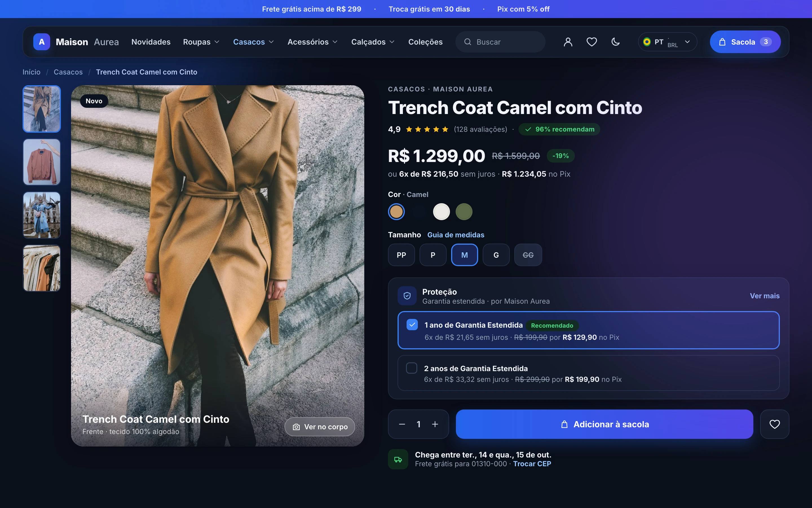Image resolution: width=812 pixels, height=508 pixels.
Task: Expand the Calçados dropdown
Action: (x=373, y=42)
